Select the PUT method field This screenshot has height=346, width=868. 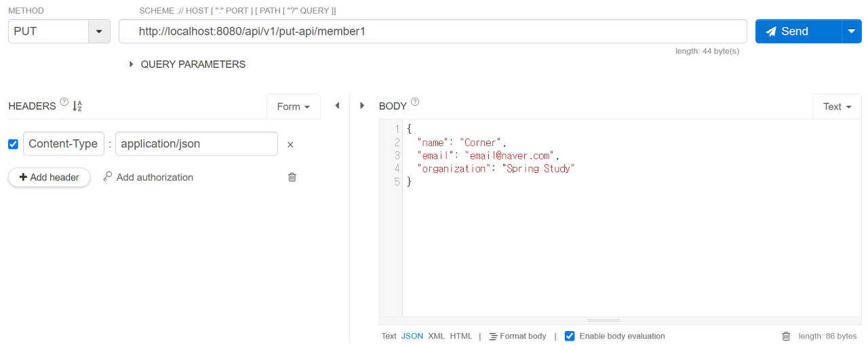click(49, 31)
